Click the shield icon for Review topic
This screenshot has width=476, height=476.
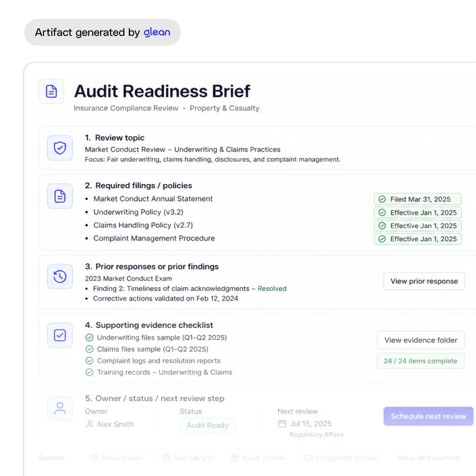tap(60, 148)
